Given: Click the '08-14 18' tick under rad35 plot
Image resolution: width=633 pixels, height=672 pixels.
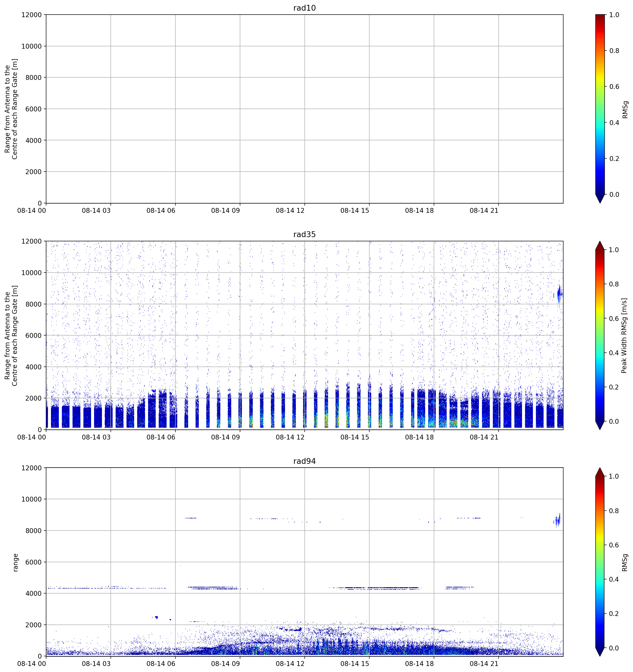Looking at the screenshot, I should coord(419,437).
